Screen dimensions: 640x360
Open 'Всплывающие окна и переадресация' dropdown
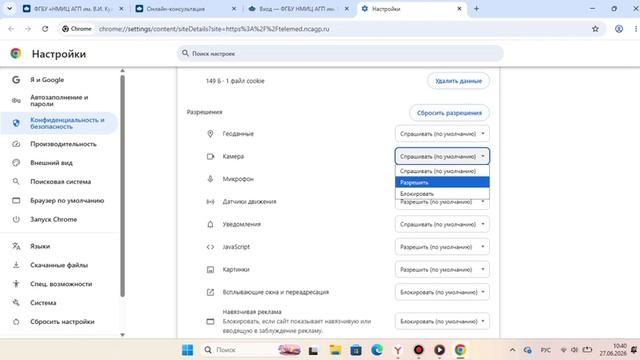[x=442, y=292]
